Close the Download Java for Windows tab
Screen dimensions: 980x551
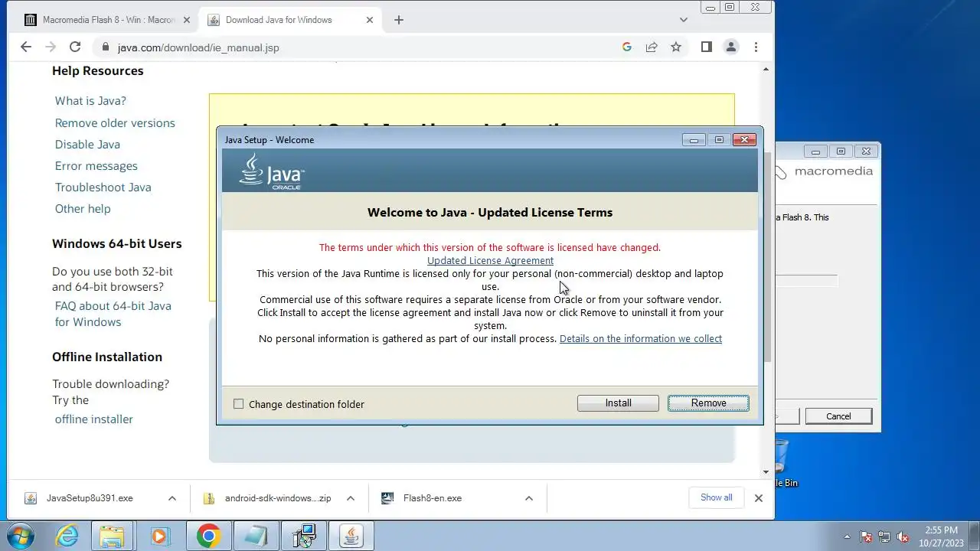click(x=370, y=20)
